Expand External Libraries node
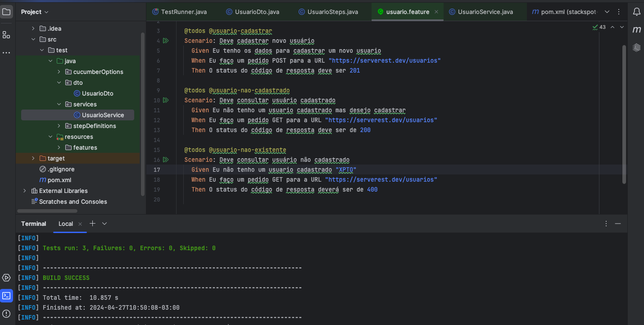The height and width of the screenshot is (325, 644). pos(24,191)
